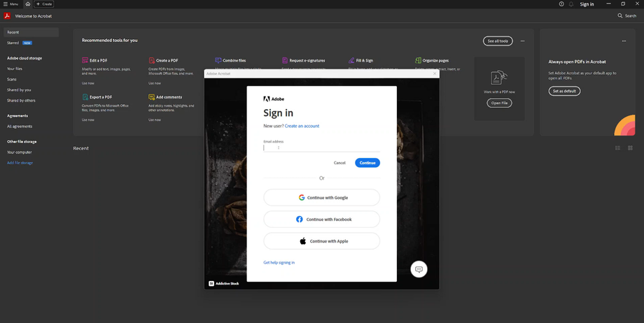Click the Edit a PDF tool icon
This screenshot has width=644, height=323.
[x=85, y=60]
